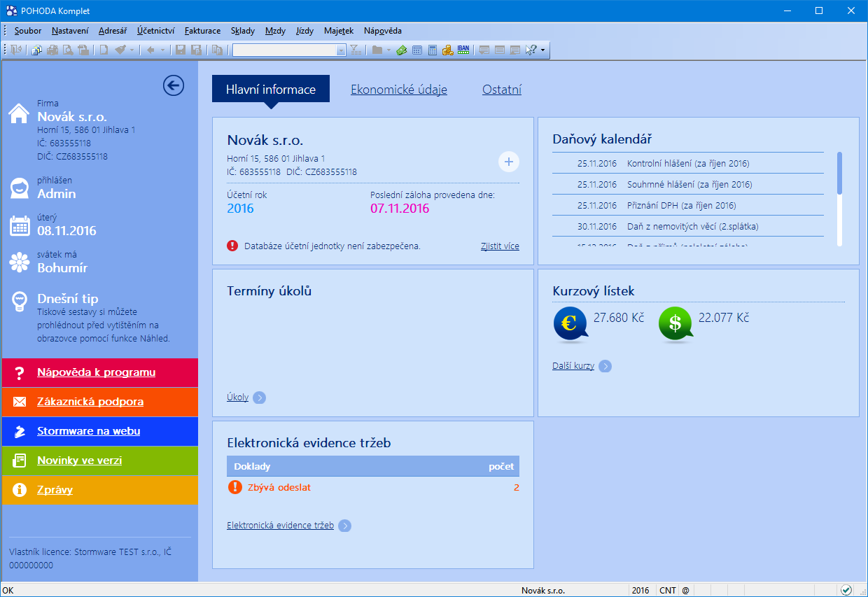
Task: Click the house icon next to Firma
Action: [x=19, y=113]
